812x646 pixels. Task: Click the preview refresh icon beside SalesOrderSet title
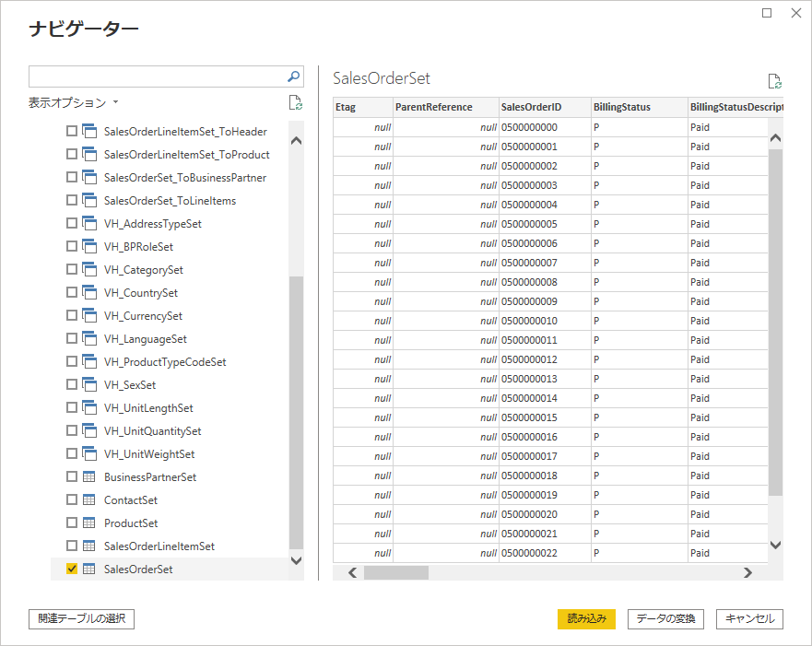point(775,81)
